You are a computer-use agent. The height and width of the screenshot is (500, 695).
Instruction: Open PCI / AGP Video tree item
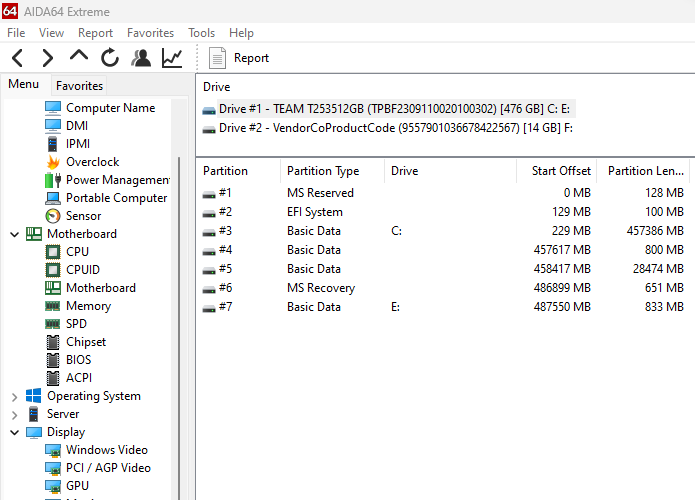(x=108, y=468)
